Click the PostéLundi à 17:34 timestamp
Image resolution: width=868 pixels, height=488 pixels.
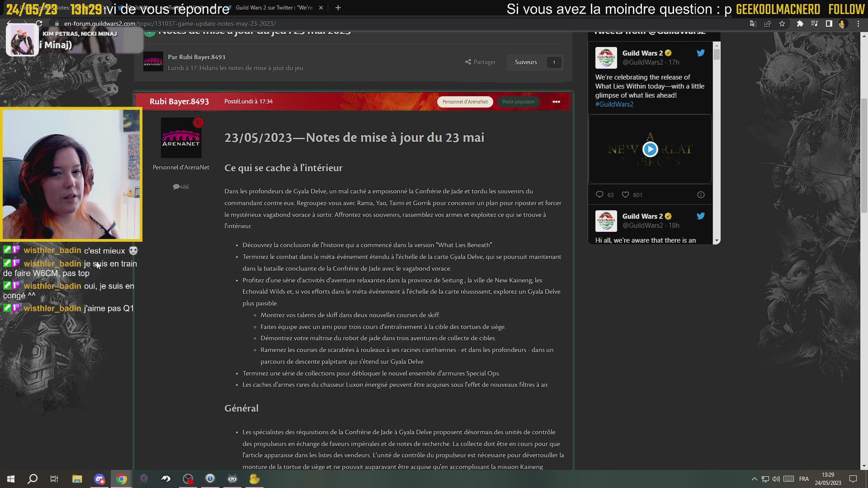click(x=248, y=102)
